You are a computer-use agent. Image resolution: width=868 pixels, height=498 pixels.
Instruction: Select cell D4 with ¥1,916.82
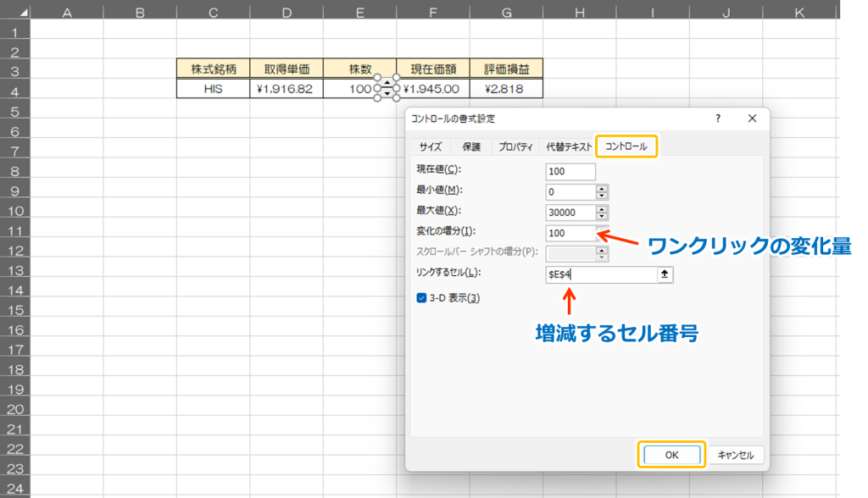[x=287, y=88]
